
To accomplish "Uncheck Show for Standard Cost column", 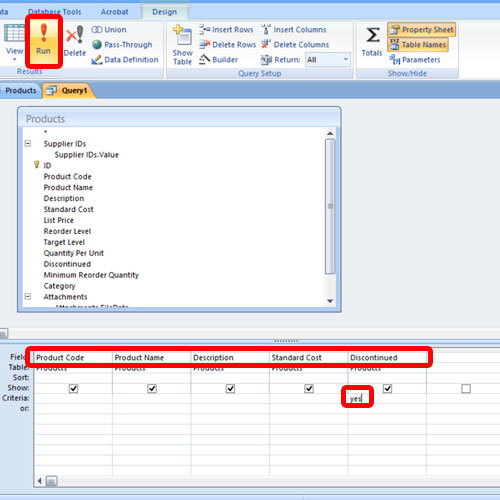I will 309,388.
